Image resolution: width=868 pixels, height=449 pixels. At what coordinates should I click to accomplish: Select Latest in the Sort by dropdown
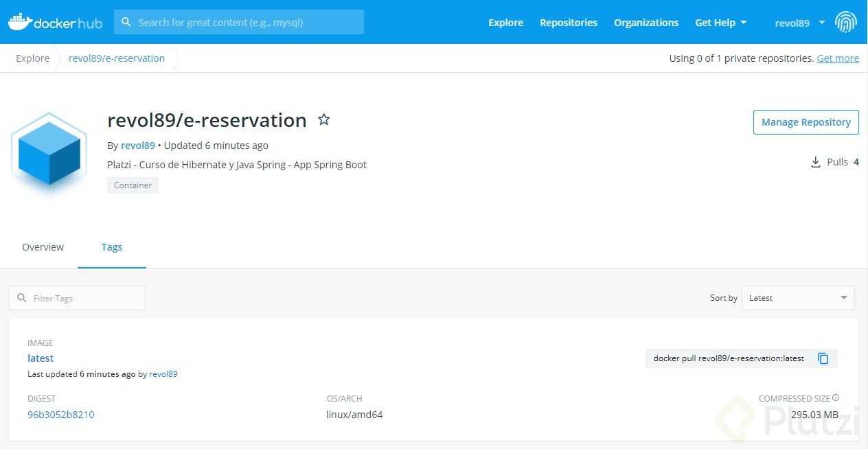[x=797, y=298]
